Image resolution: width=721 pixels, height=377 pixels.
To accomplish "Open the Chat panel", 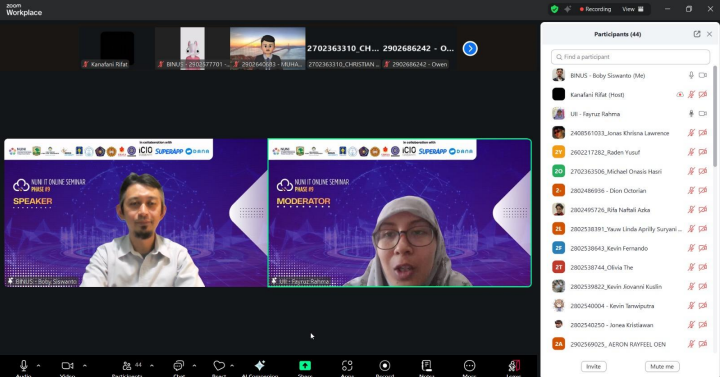I will coord(178,366).
